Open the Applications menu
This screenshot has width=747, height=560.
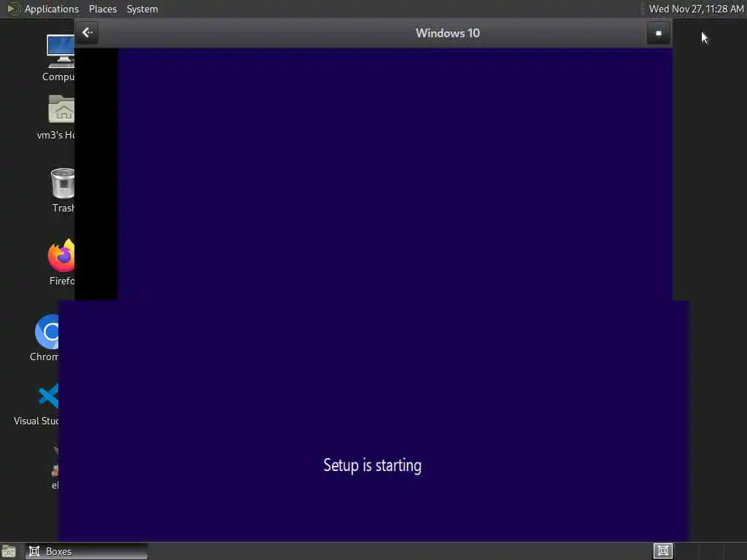click(52, 9)
